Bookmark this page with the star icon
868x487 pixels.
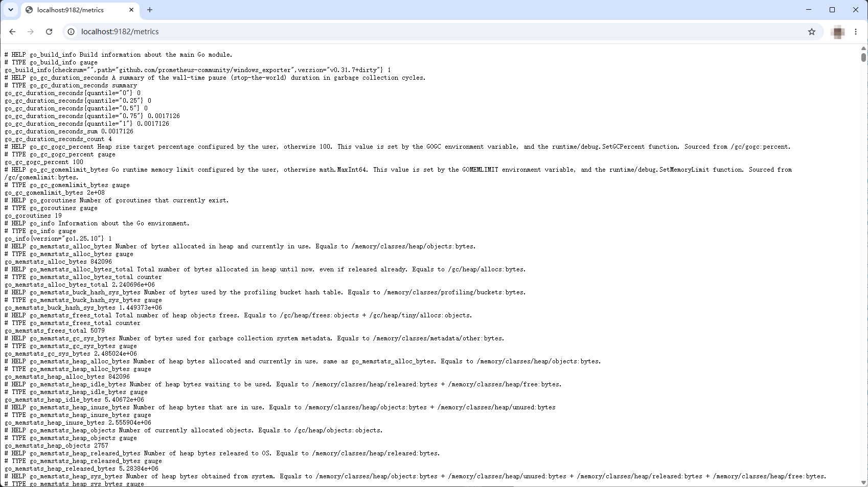(x=812, y=32)
